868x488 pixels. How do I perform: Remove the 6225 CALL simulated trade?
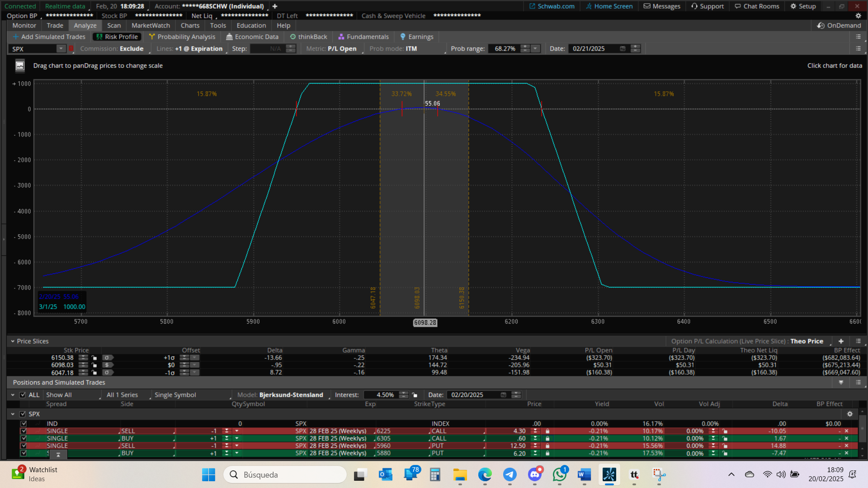tap(847, 431)
